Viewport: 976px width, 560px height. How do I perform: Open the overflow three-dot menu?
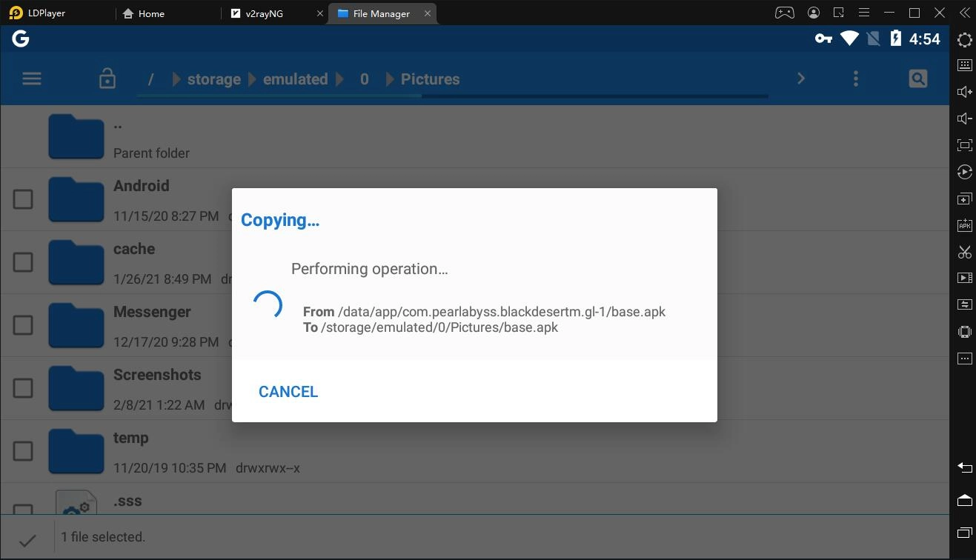(855, 78)
